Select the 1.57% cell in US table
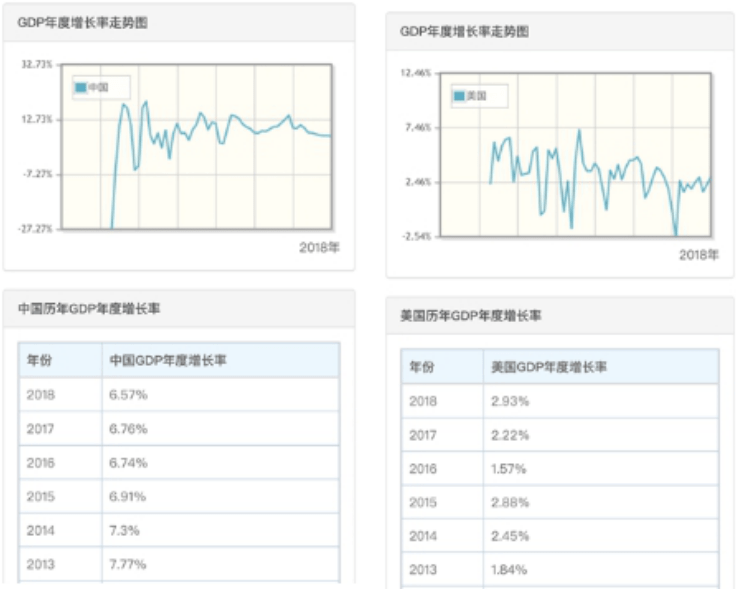 510,469
